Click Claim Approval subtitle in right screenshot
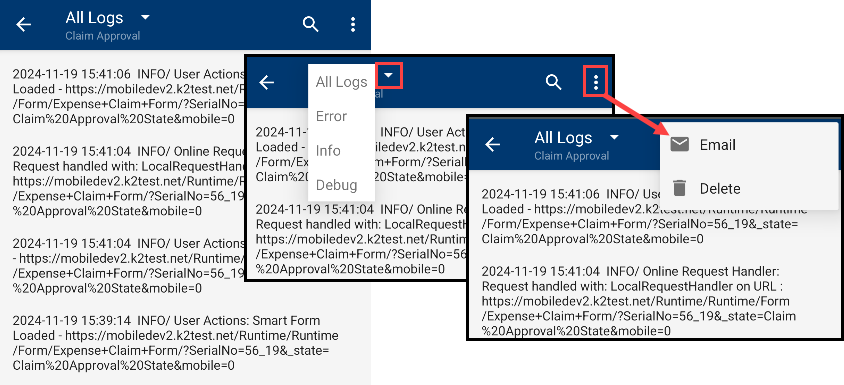This screenshot has height=385, width=844. [x=571, y=156]
